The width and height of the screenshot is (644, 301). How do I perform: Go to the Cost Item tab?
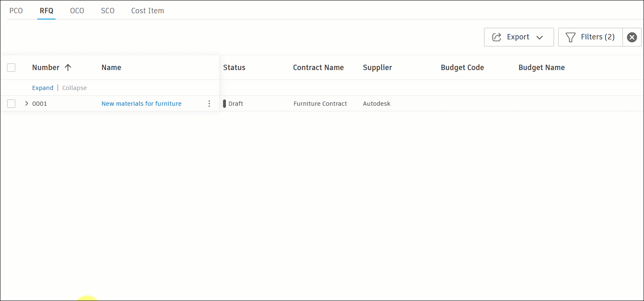tap(148, 11)
